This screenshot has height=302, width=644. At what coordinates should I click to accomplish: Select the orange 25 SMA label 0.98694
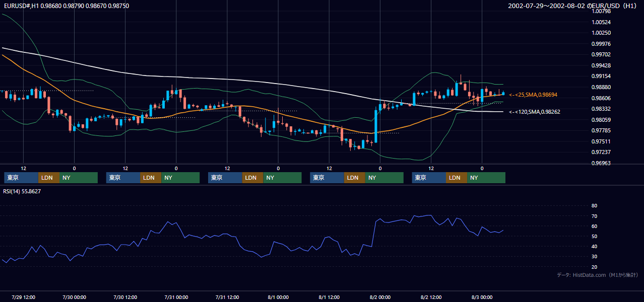(533, 95)
